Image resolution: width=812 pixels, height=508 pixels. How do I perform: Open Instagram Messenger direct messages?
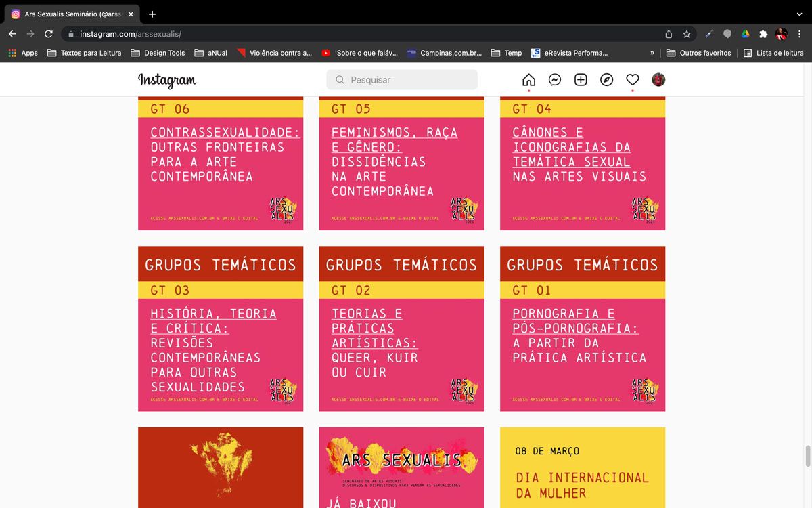[555, 80]
